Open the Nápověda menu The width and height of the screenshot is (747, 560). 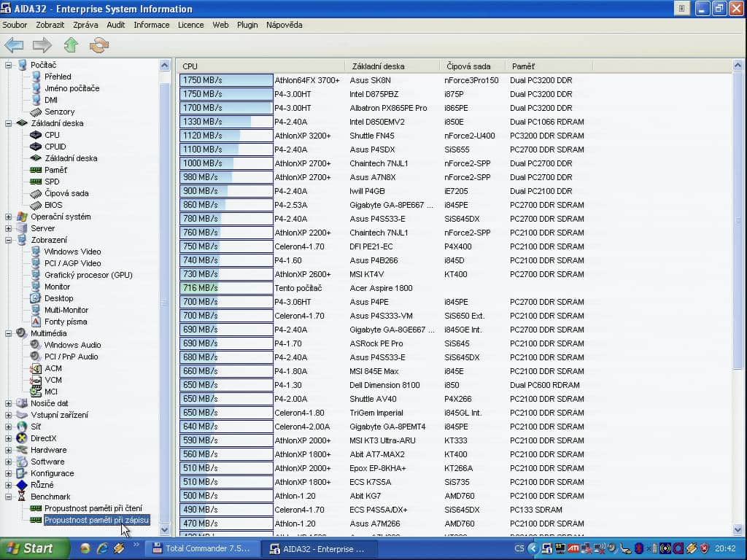(285, 25)
